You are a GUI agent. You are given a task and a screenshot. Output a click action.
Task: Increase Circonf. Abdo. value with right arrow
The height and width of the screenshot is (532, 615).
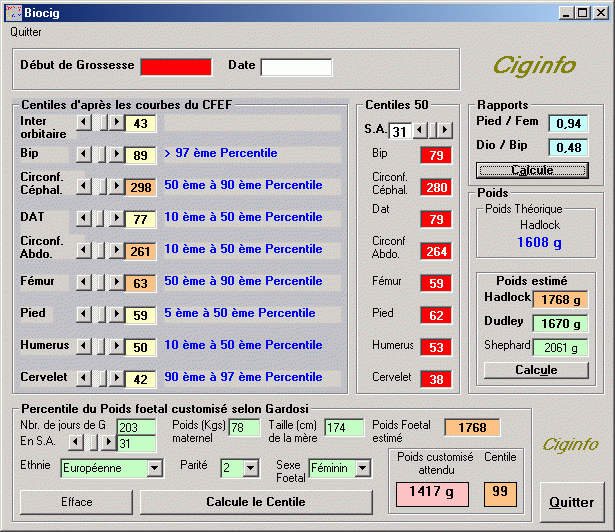(116, 251)
